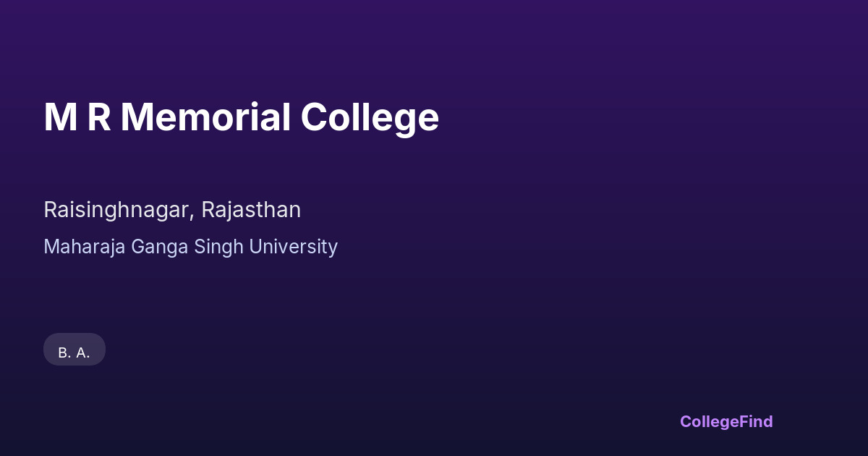
Task: Click the word University in the affiliation
Action: (293, 247)
